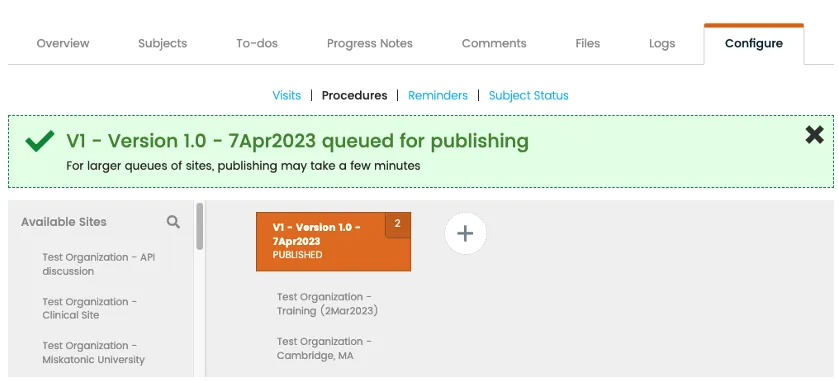Select Test Organization - Miskatonic University
838x381 pixels.
click(x=94, y=352)
